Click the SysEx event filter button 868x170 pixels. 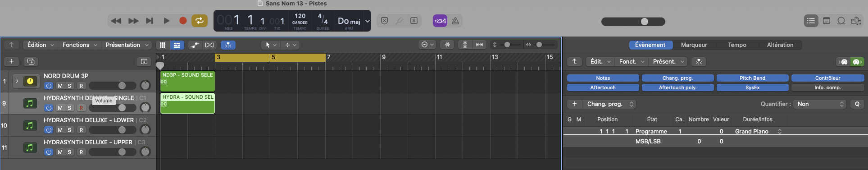coord(752,87)
